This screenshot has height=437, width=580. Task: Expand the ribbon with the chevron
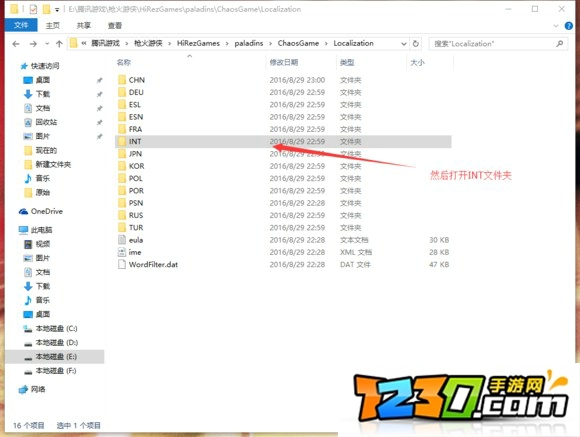click(556, 26)
